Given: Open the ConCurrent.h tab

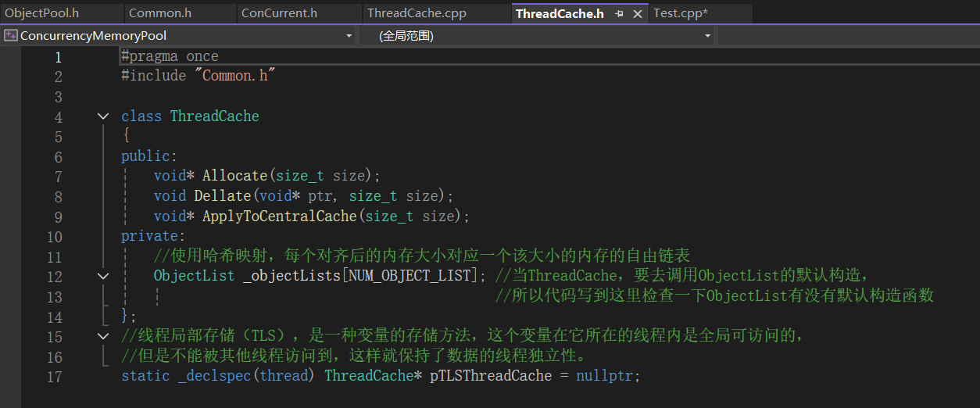Looking at the screenshot, I should [x=279, y=13].
